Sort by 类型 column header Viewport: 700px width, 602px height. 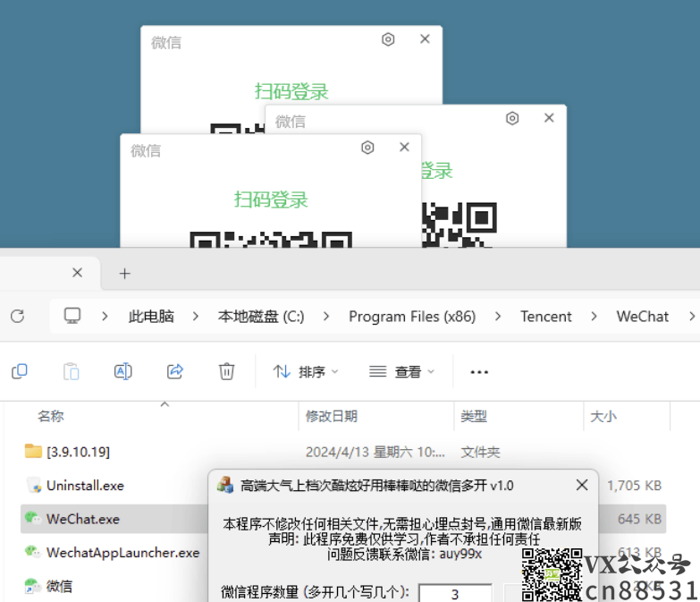(x=474, y=416)
